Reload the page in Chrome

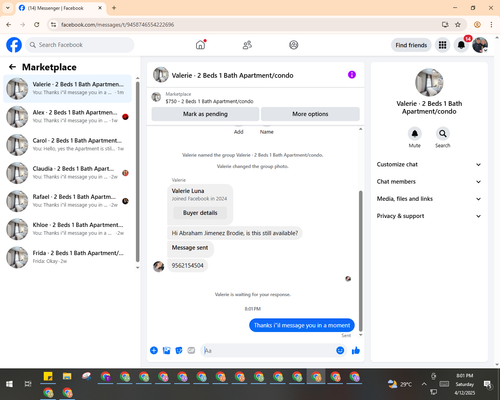37,25
